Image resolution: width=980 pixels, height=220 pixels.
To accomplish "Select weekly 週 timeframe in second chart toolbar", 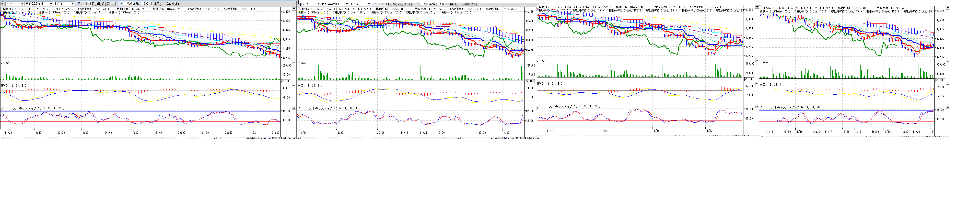I will tap(395, 4).
